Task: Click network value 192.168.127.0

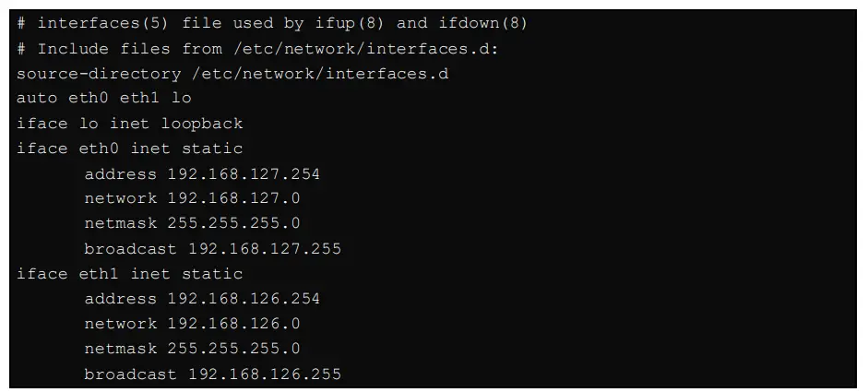Action: (233, 198)
